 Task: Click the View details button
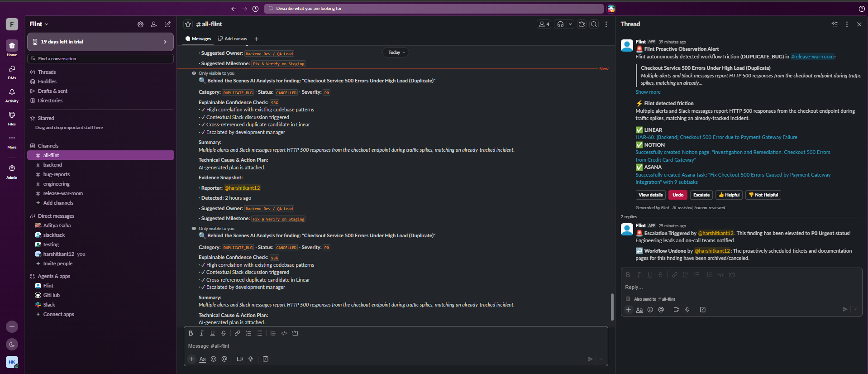click(x=650, y=195)
